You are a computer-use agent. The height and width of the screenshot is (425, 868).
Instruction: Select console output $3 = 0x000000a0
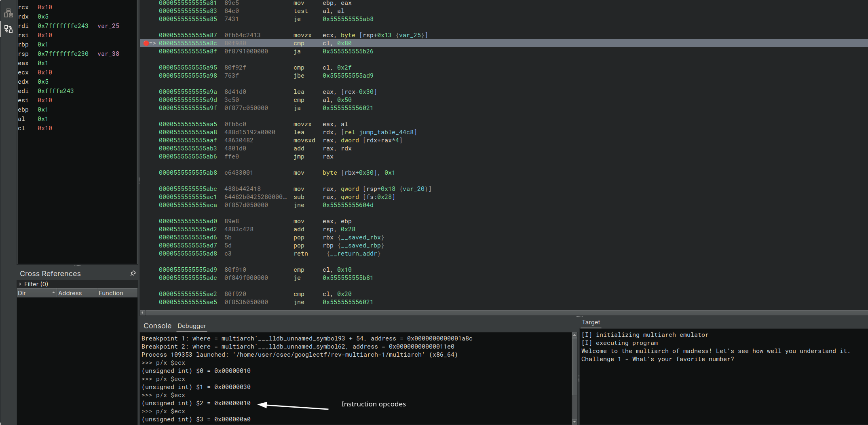coord(196,419)
